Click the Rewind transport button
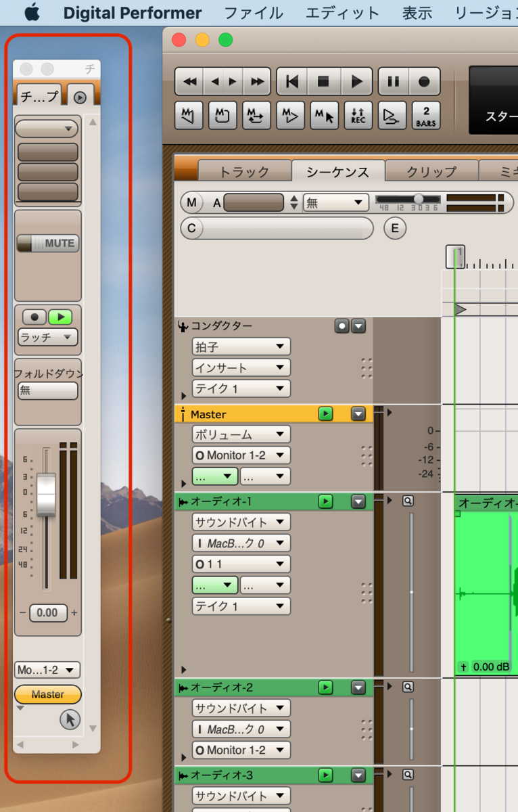This screenshot has width=518, height=812. 190,82
